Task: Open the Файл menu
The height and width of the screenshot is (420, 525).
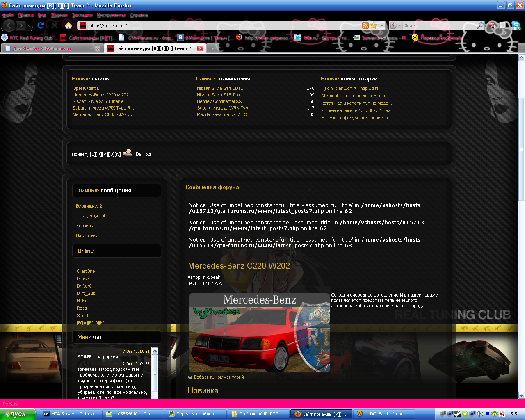Action: (8, 15)
